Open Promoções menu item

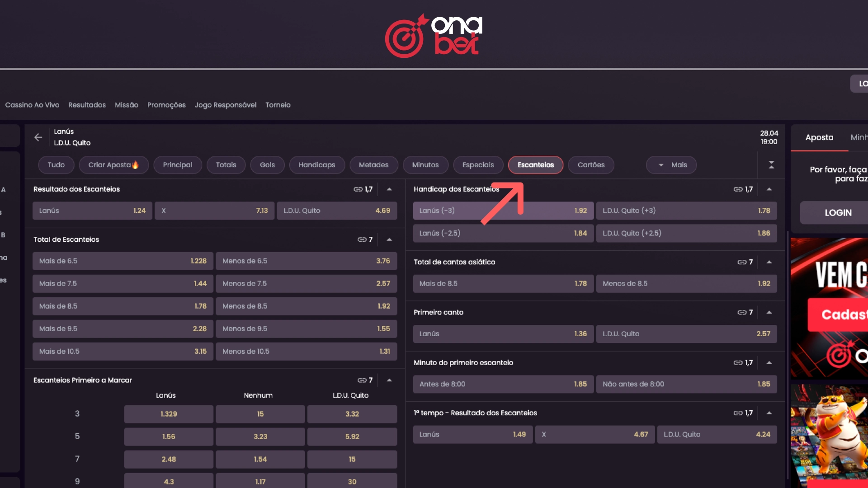pyautogui.click(x=166, y=105)
